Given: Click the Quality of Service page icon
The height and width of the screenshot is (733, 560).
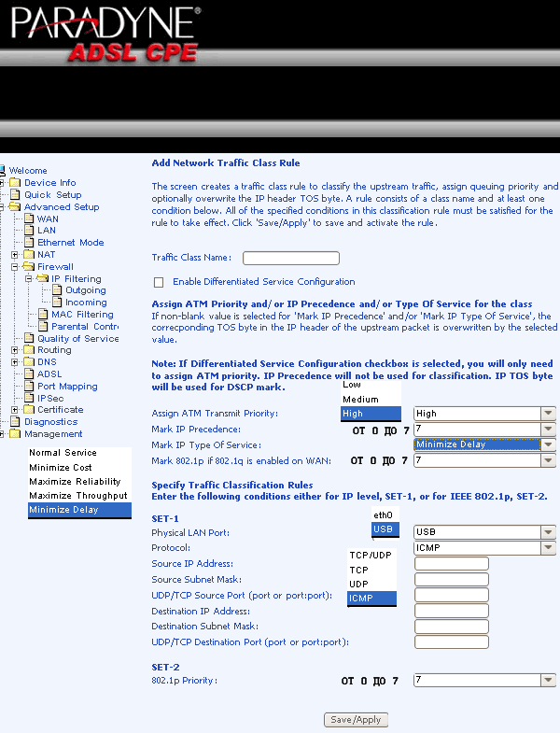Looking at the screenshot, I should pyautogui.click(x=29, y=338).
